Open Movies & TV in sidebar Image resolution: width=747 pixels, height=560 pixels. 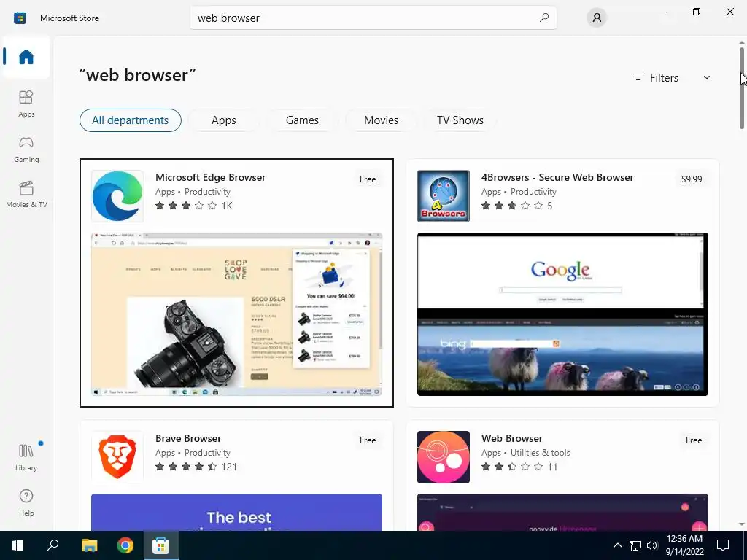pyautogui.click(x=26, y=194)
